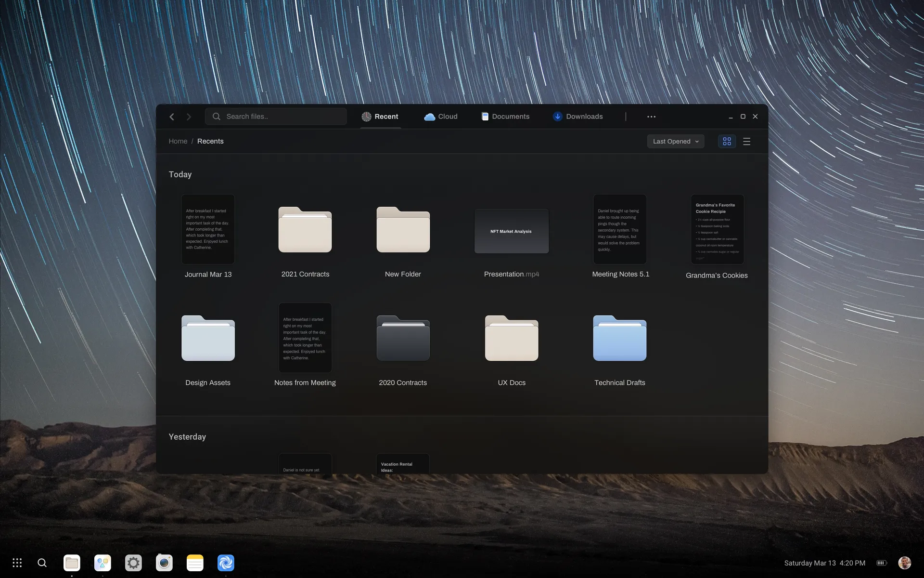Navigate to Home in breadcrumb

tap(178, 141)
